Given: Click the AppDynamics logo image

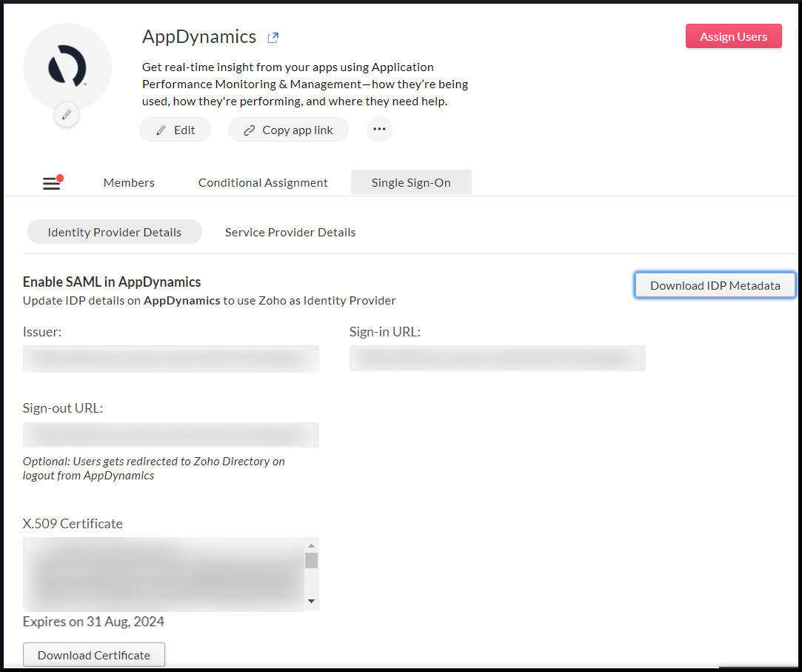Looking at the screenshot, I should point(67,67).
